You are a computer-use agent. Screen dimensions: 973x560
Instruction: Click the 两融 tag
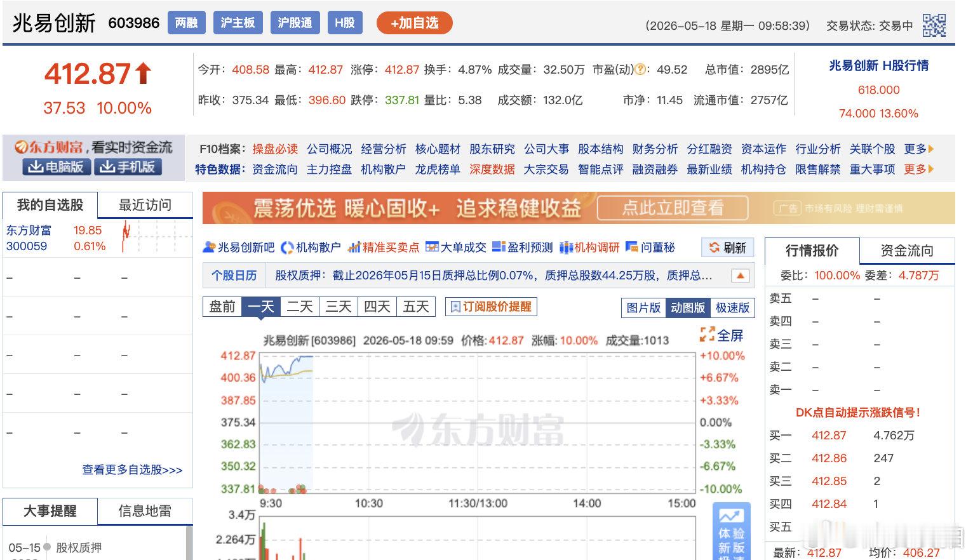pyautogui.click(x=186, y=23)
